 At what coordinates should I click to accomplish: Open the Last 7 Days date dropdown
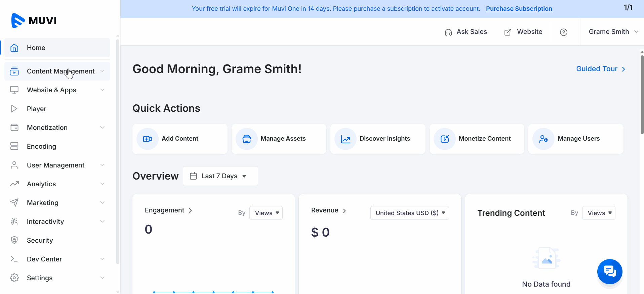click(x=220, y=176)
